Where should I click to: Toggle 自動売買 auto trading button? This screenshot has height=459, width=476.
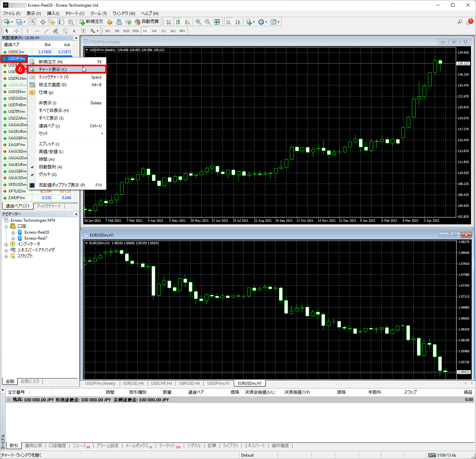tap(147, 22)
